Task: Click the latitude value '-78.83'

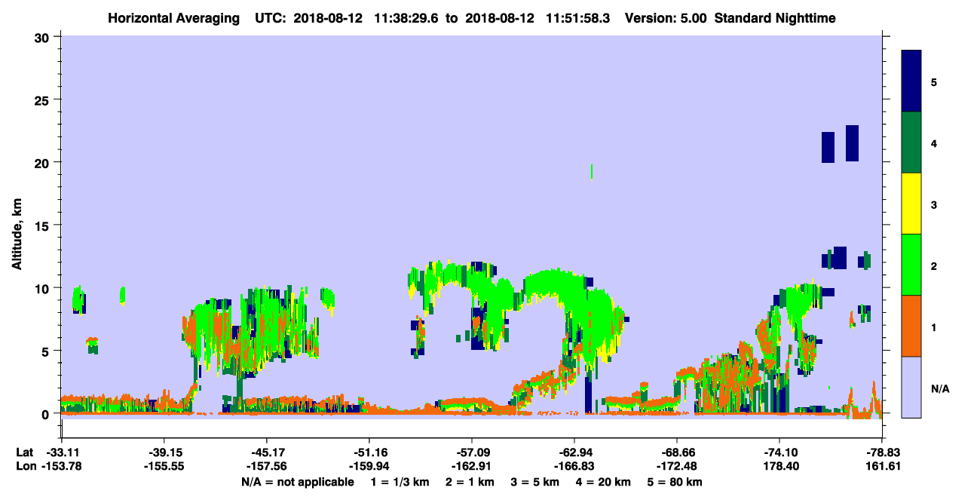Action: click(x=882, y=452)
